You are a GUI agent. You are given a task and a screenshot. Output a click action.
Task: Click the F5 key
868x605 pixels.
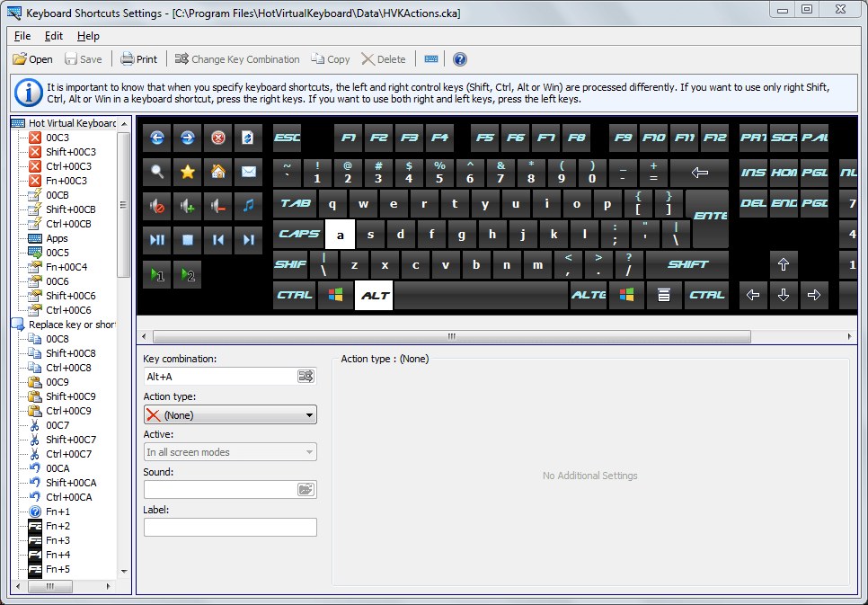pyautogui.click(x=485, y=138)
